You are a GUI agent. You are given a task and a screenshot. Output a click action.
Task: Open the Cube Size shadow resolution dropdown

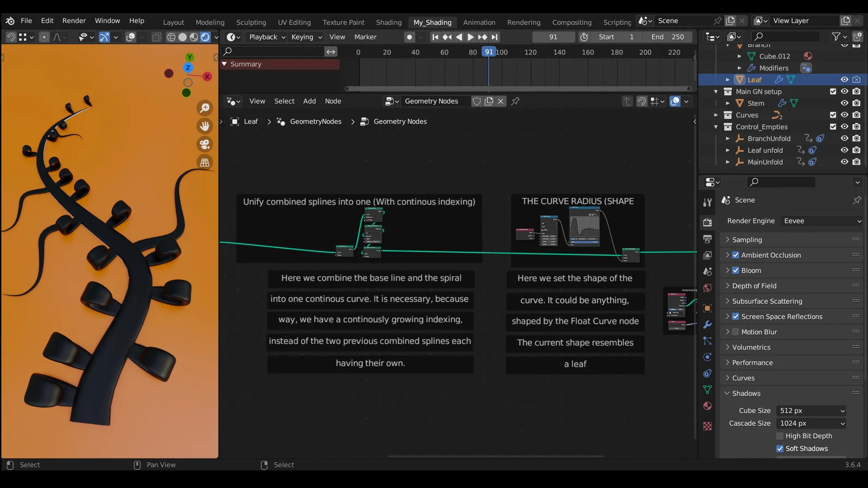(x=811, y=410)
